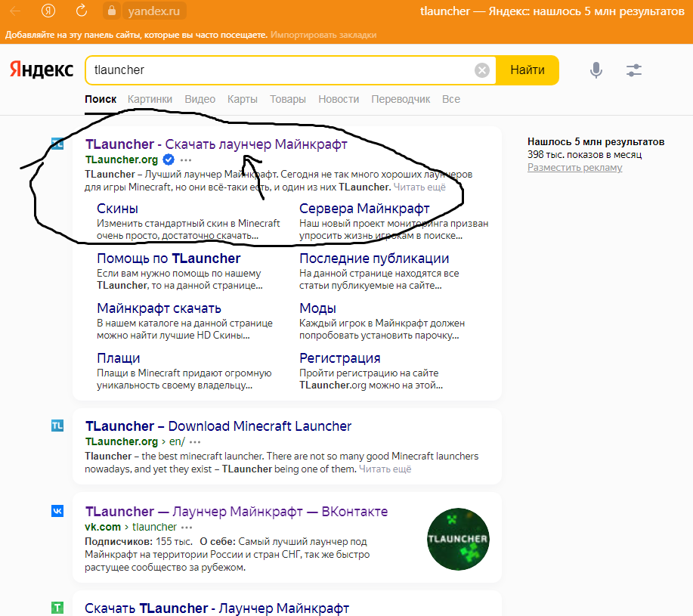This screenshot has height=616, width=693.
Task: Open the Все services tab
Action: coord(451,99)
